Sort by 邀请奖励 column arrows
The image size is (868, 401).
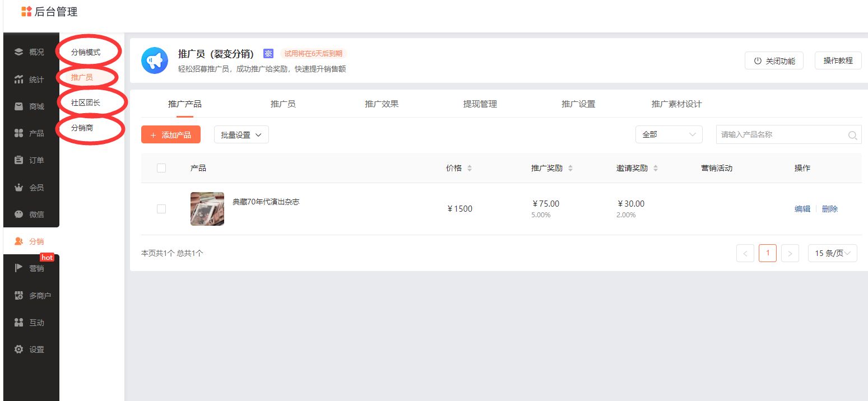(x=656, y=168)
